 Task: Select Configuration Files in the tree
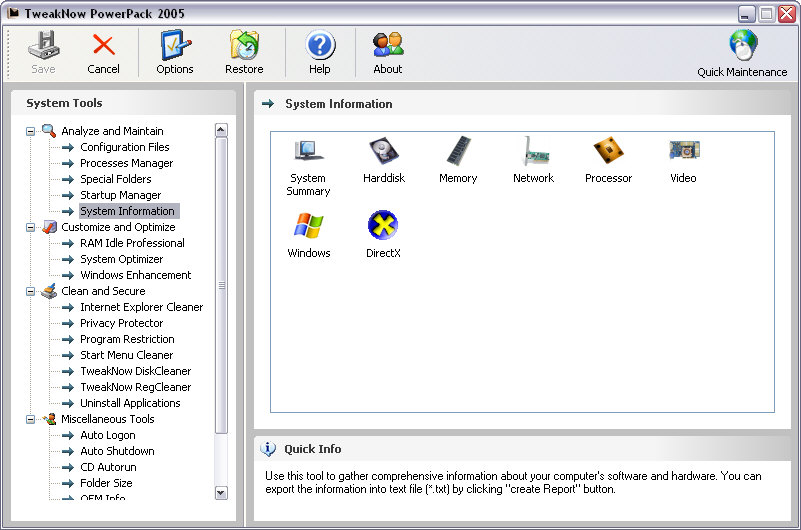tap(125, 147)
